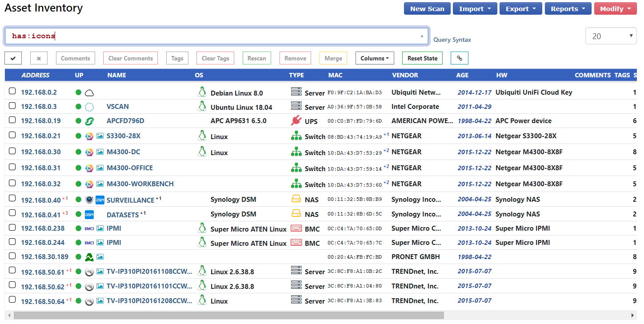Select the checkbox for 192.168.0.30
Image resolution: width=644 pixels, height=324 pixels.
point(12,151)
